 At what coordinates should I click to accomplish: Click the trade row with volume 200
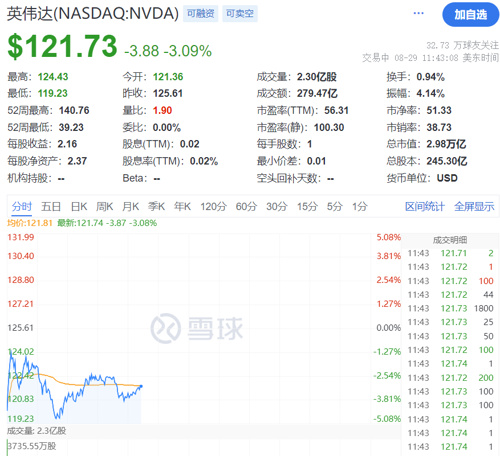(x=450, y=378)
